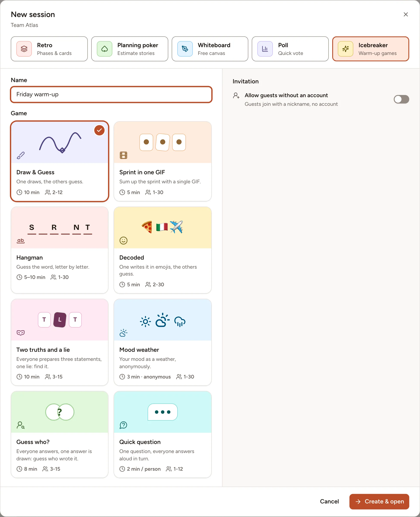Click the person-search icon on Guess who?
This screenshot has height=517, width=420.
click(x=21, y=425)
